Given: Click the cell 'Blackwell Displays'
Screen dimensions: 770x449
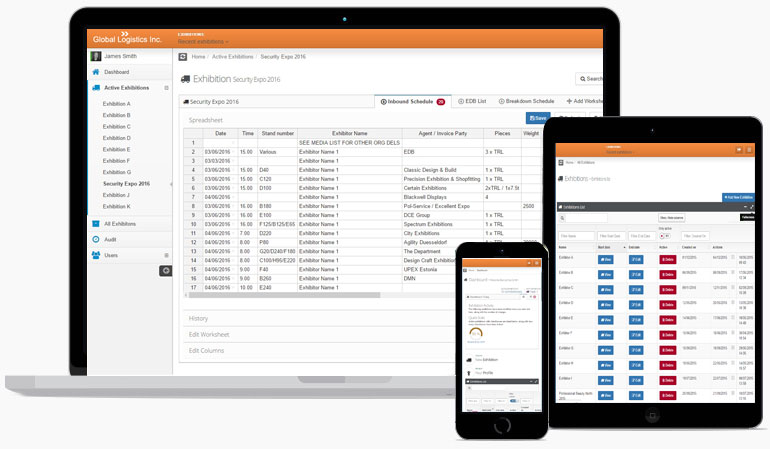Looking at the screenshot, I should (442, 197).
